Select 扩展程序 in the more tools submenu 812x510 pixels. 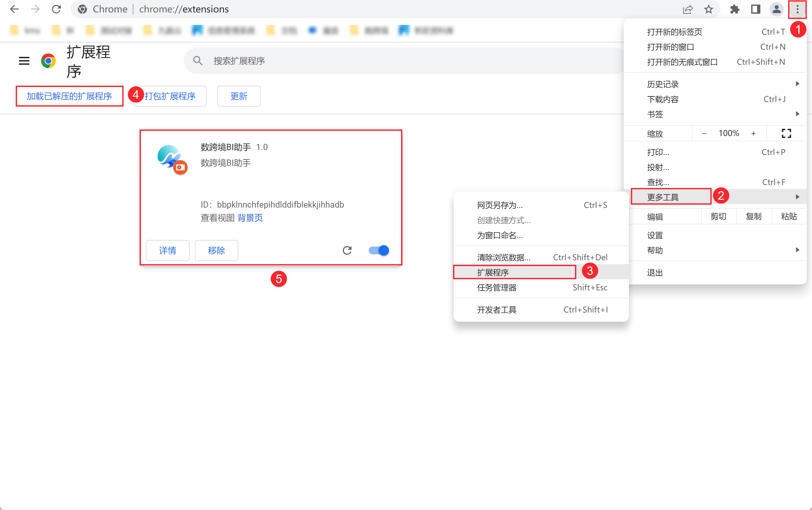pos(493,272)
